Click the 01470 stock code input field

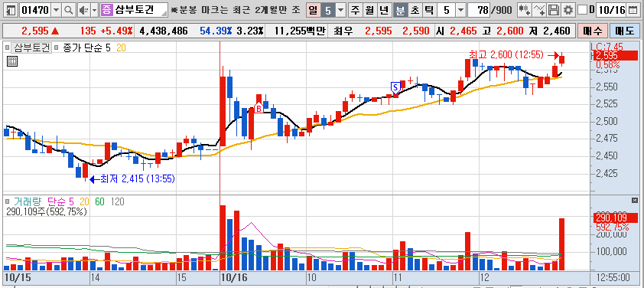pos(36,10)
